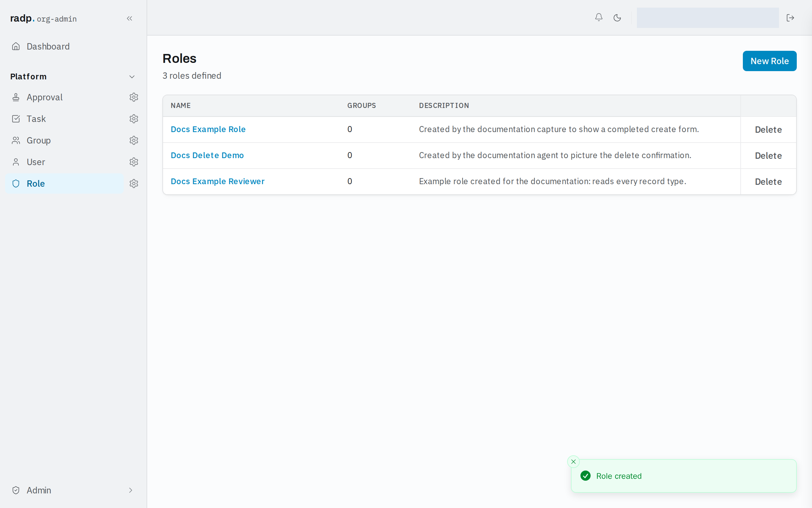Select Role in sidebar
This screenshot has width=812, height=508.
[64, 184]
